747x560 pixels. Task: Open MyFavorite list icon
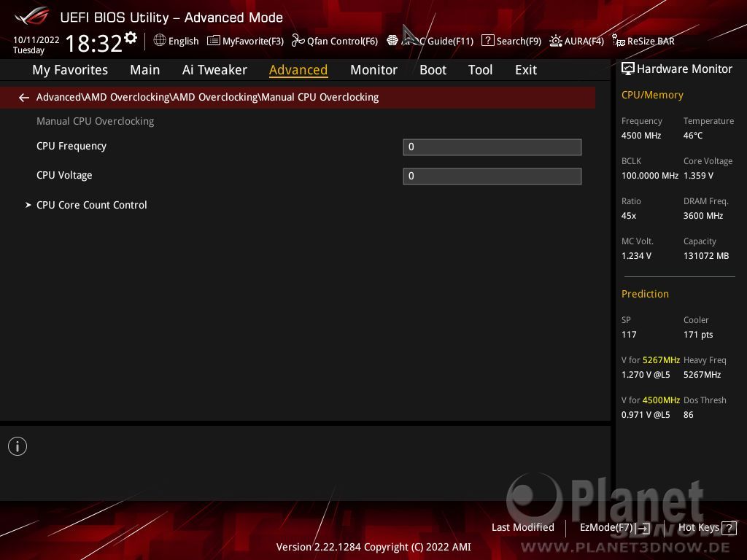tap(214, 41)
